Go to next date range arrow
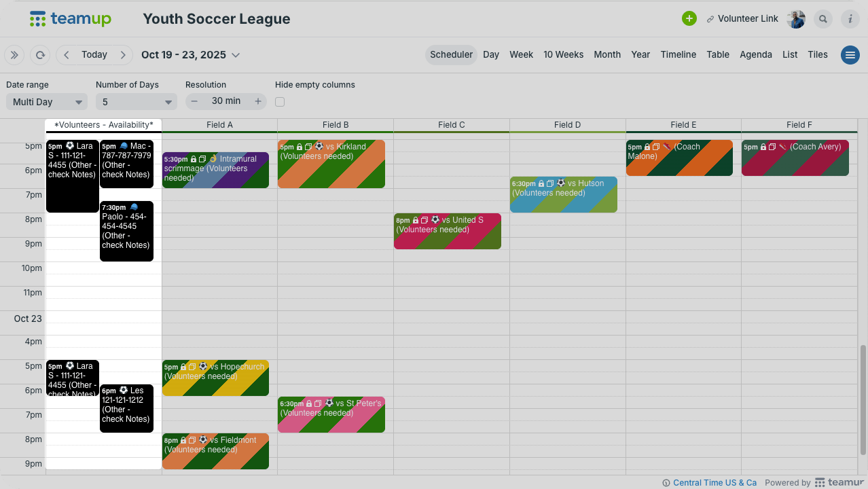Screen dimensions: 868x489 [x=122, y=55]
